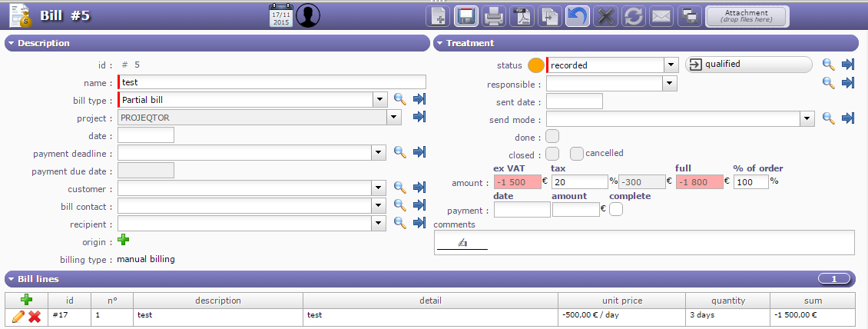
Task: Edit bill line #17 with the pencil icon
Action: point(18,317)
